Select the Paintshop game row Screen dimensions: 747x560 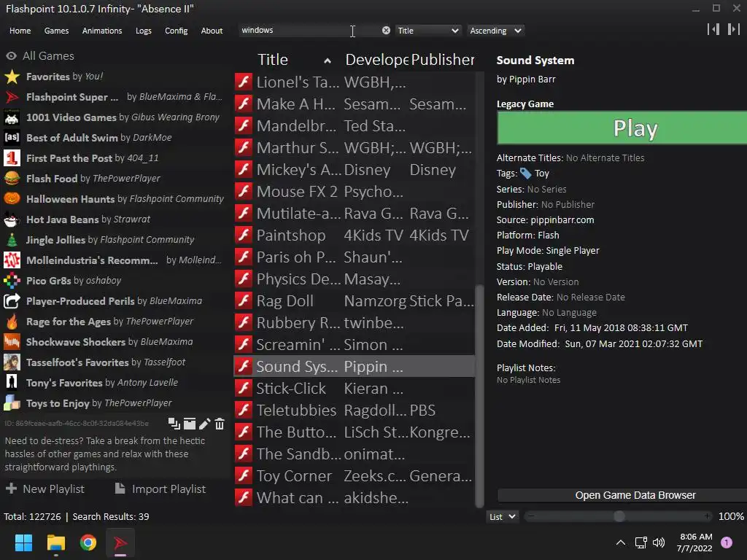(x=354, y=236)
